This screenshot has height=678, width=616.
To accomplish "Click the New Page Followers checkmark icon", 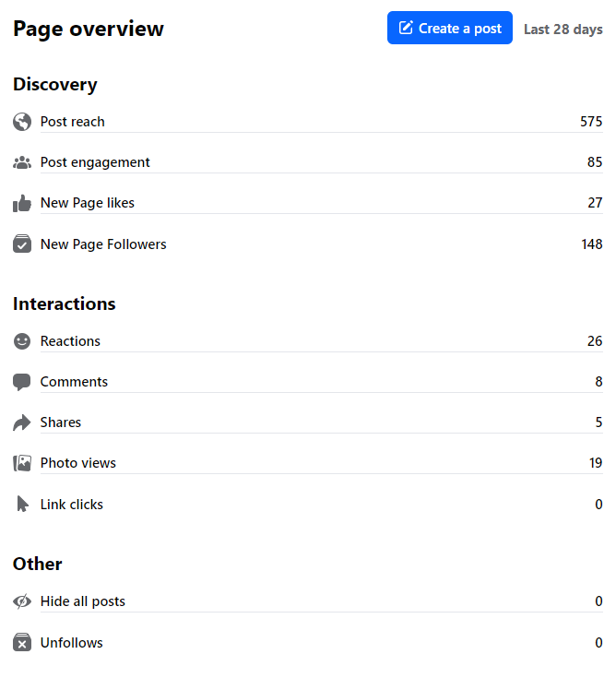I will [22, 244].
